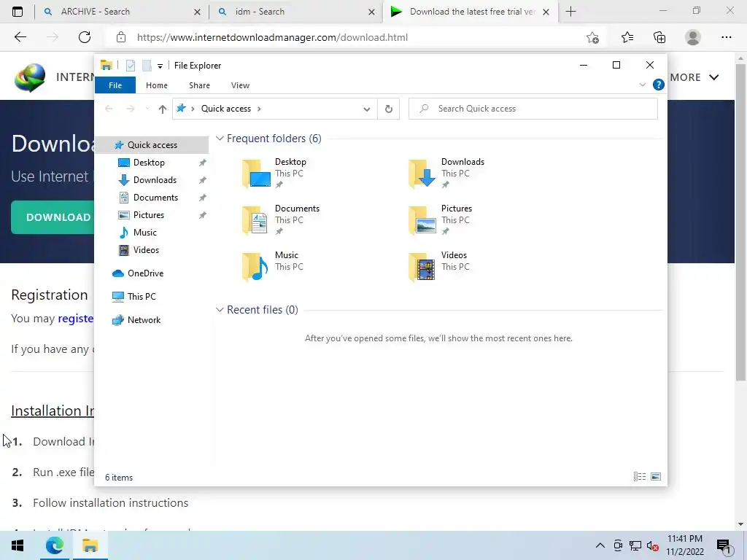
Task: Open the Home ribbon tab
Action: (157, 85)
